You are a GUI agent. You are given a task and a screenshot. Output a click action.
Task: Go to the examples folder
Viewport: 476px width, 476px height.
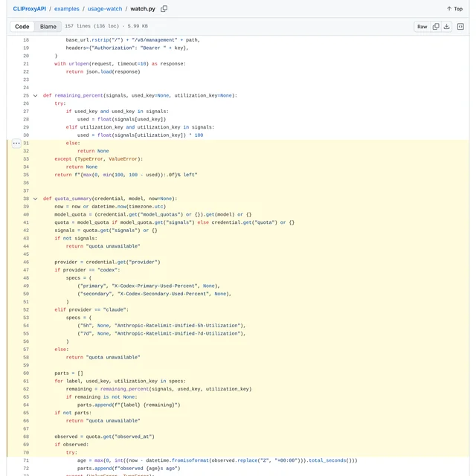(67, 9)
